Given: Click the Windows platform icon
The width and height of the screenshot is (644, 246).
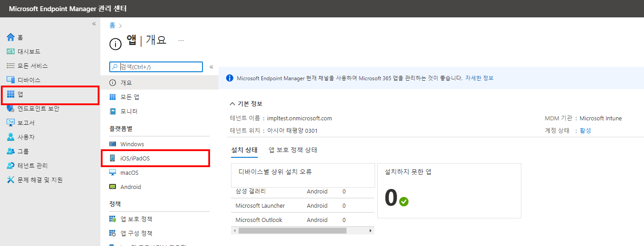Looking at the screenshot, I should point(113,144).
